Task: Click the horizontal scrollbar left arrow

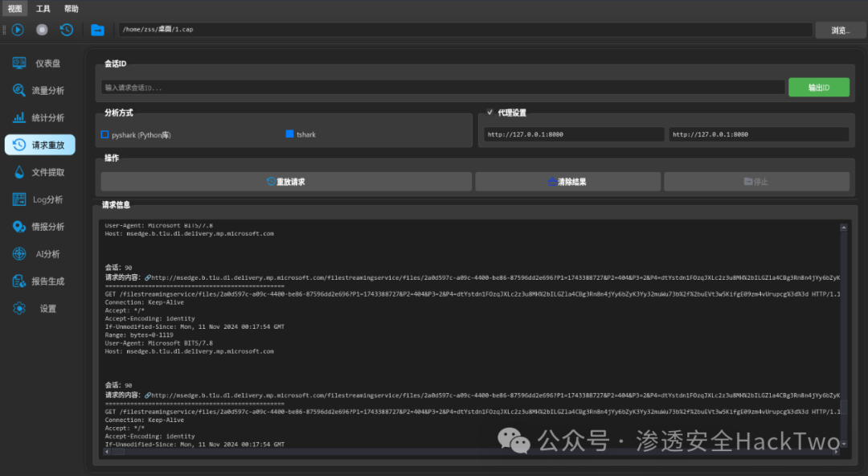Action: click(x=107, y=452)
